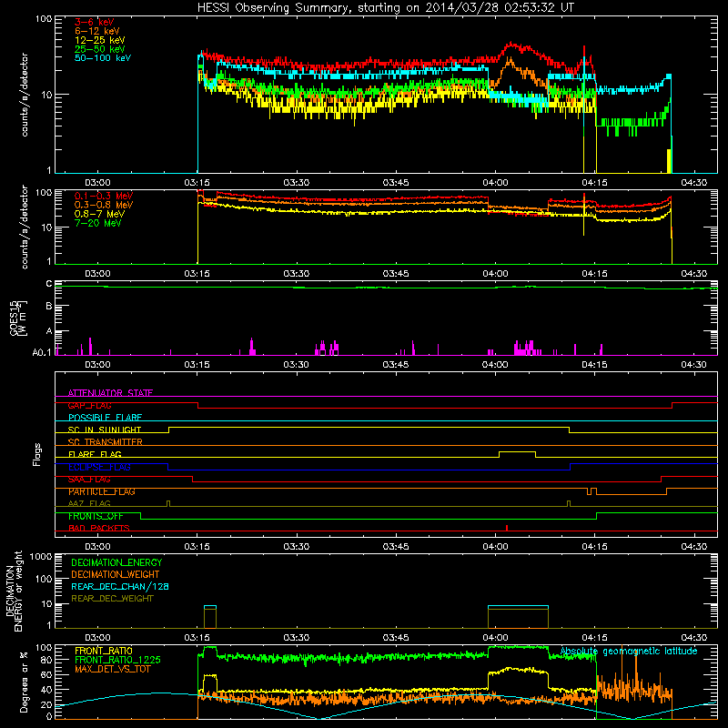Click the BAD_PACKETS flag label
The height and width of the screenshot is (728, 728).
[x=99, y=528]
